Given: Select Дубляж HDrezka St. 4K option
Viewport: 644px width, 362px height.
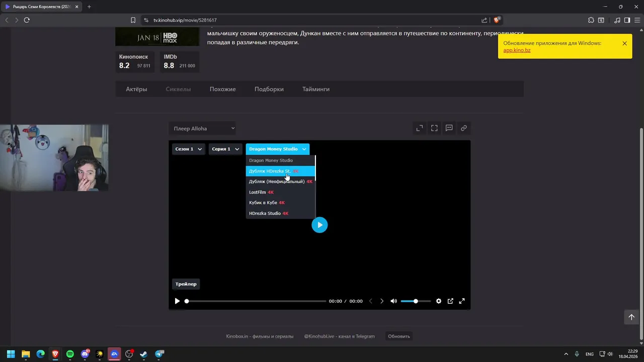Looking at the screenshot, I should (280, 171).
